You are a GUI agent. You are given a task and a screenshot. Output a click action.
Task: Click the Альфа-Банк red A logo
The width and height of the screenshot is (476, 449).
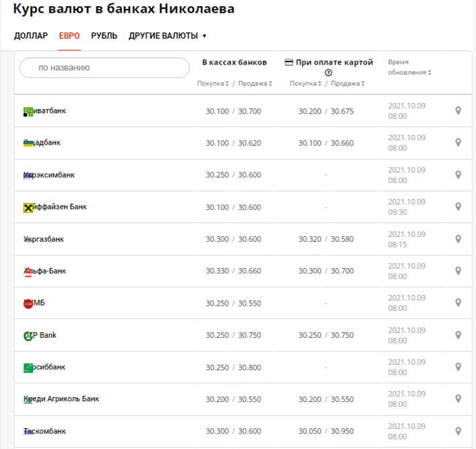tap(28, 272)
